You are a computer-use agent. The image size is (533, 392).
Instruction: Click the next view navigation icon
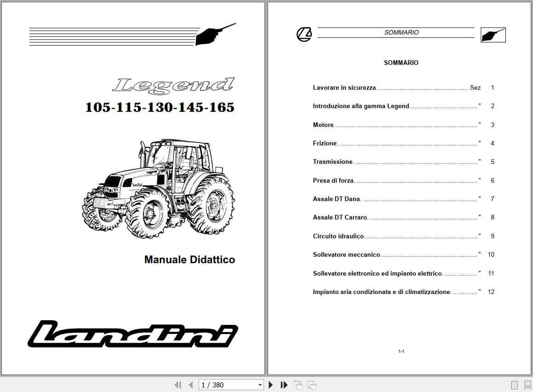click(x=312, y=385)
